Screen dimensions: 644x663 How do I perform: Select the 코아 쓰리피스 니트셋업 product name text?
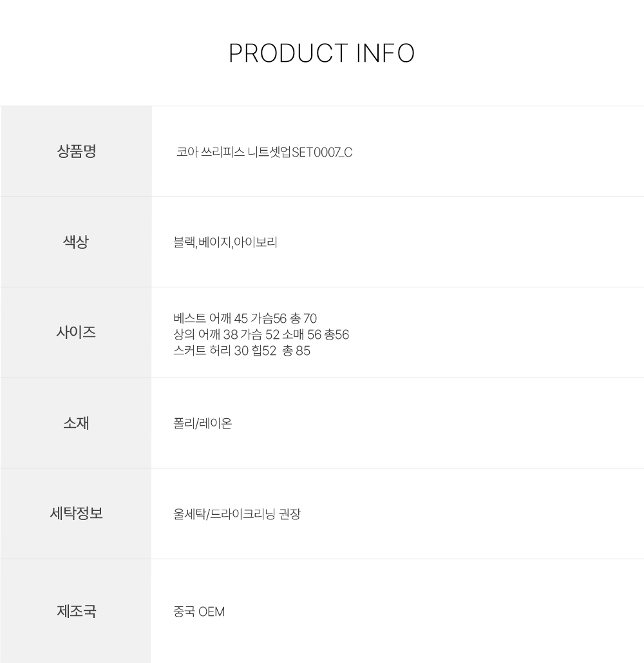234,153
